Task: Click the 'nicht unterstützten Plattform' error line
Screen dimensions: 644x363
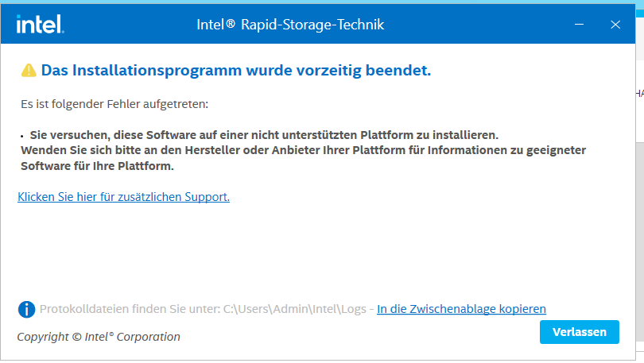Action: point(264,134)
